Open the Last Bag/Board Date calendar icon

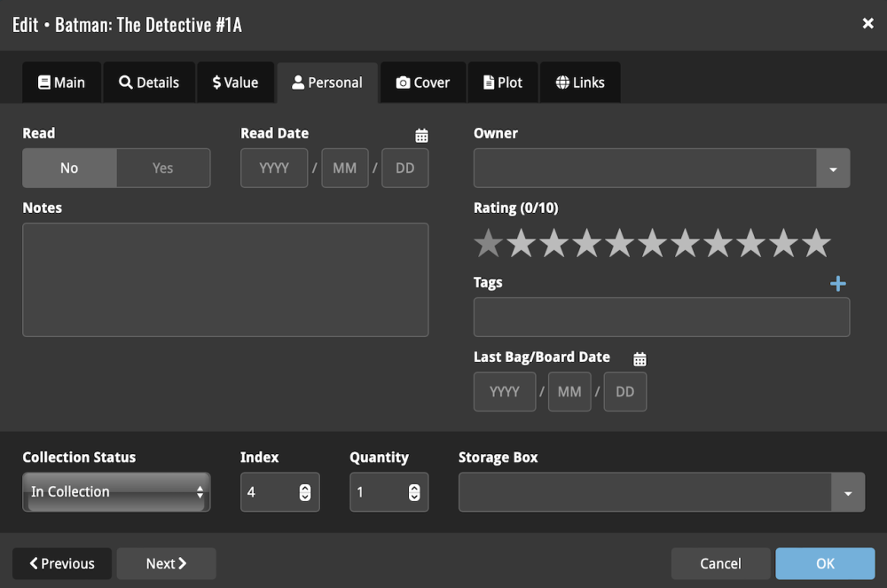[x=640, y=359]
